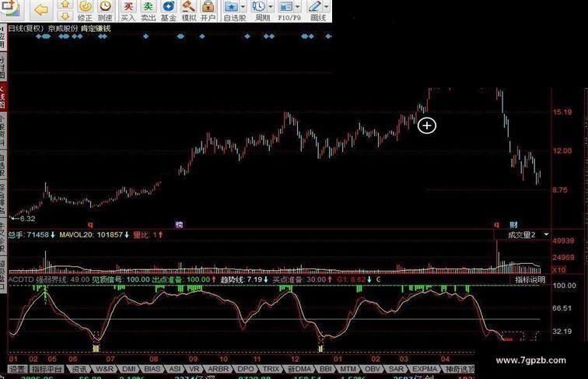This screenshot has width=588, height=379.
Task: Switch to the 资讯 tab
Action: [79, 369]
